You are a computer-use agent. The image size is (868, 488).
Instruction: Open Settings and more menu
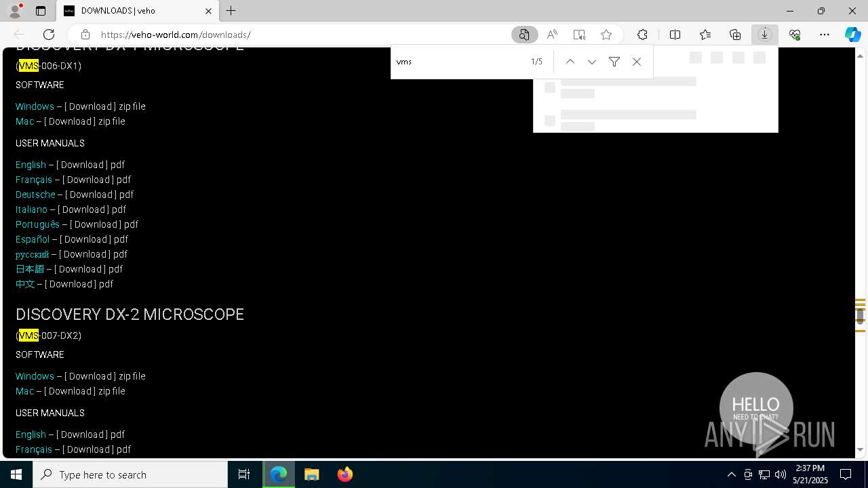(825, 35)
